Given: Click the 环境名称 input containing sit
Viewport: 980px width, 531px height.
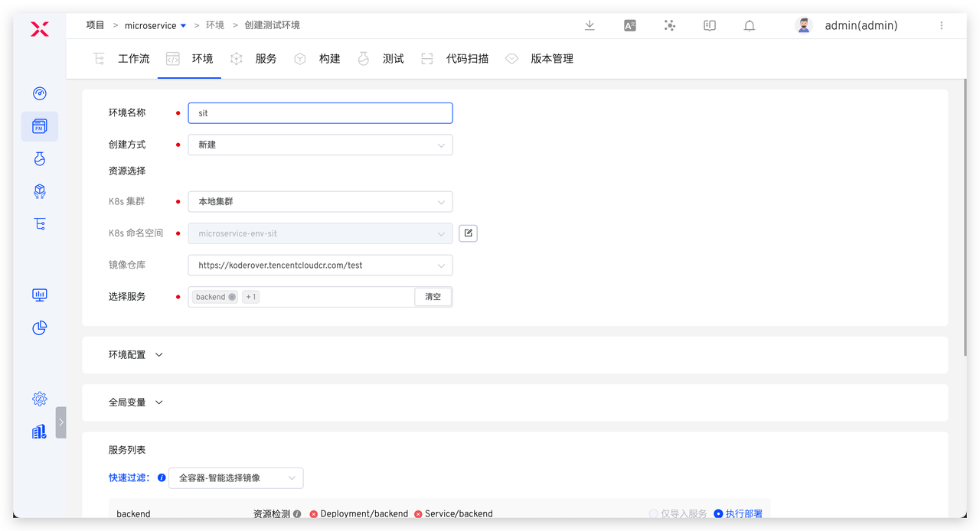Looking at the screenshot, I should click(x=320, y=112).
